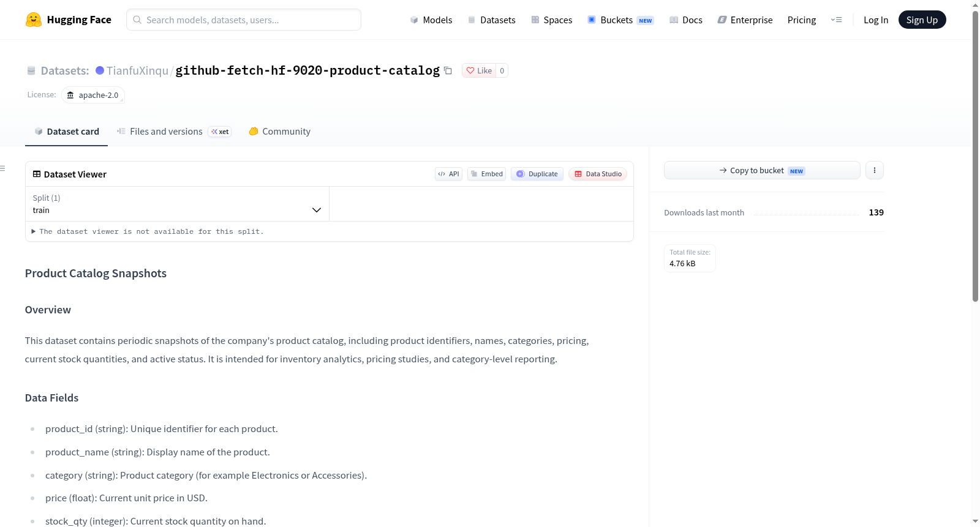
Task: Click the Dataset Viewer table icon
Action: coord(37,174)
